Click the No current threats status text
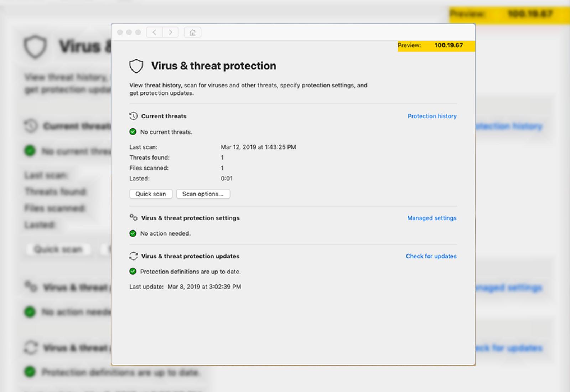 coord(166,132)
